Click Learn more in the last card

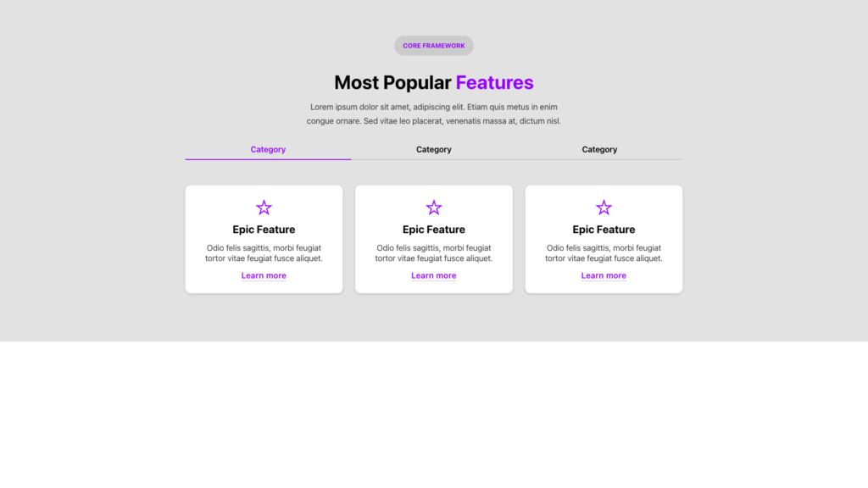click(604, 276)
